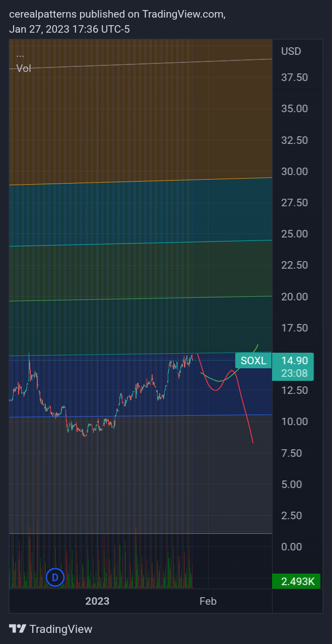Click the 20.00 price scale value
This screenshot has width=332, height=644.
tap(295, 297)
